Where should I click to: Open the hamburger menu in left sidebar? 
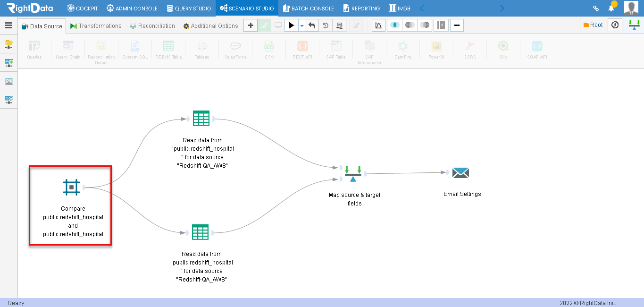[8, 26]
